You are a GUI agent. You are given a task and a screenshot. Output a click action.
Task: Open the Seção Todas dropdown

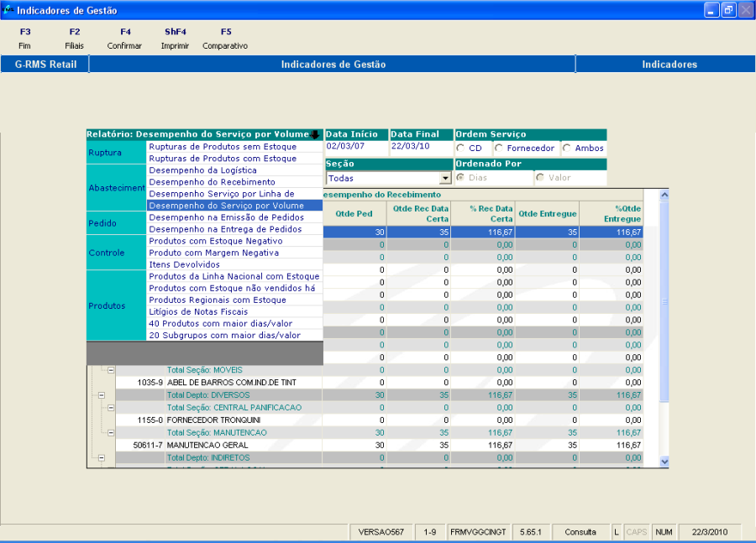pos(445,179)
